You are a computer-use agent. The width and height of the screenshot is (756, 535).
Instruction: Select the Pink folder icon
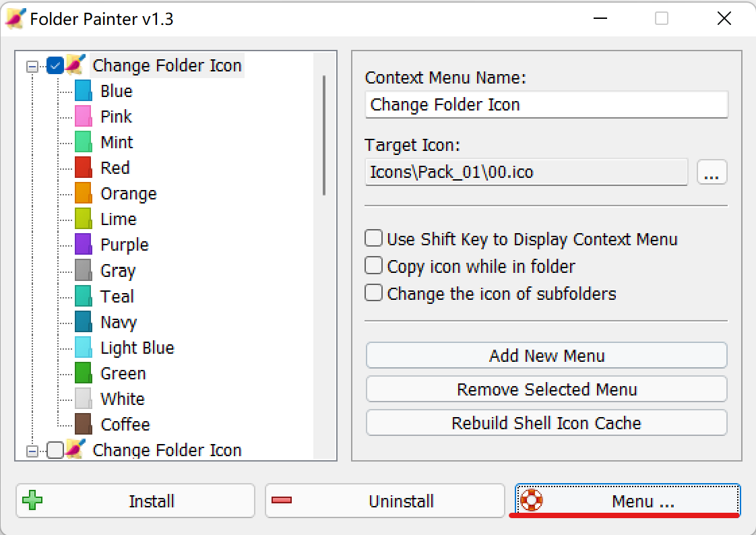tap(83, 117)
